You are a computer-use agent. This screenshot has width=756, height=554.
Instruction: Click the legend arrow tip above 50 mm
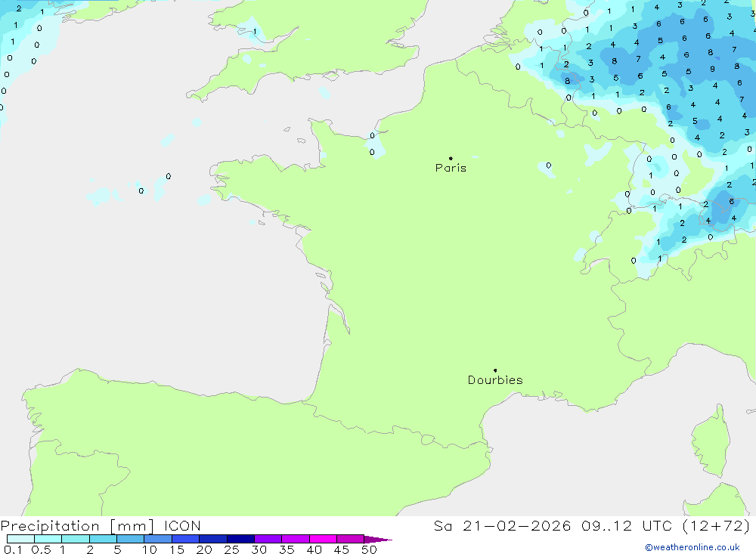(x=378, y=539)
